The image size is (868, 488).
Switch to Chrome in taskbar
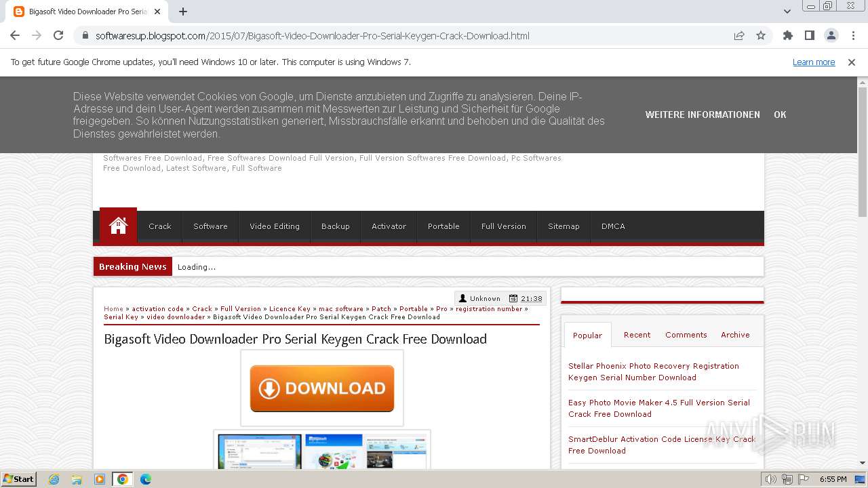[122, 479]
